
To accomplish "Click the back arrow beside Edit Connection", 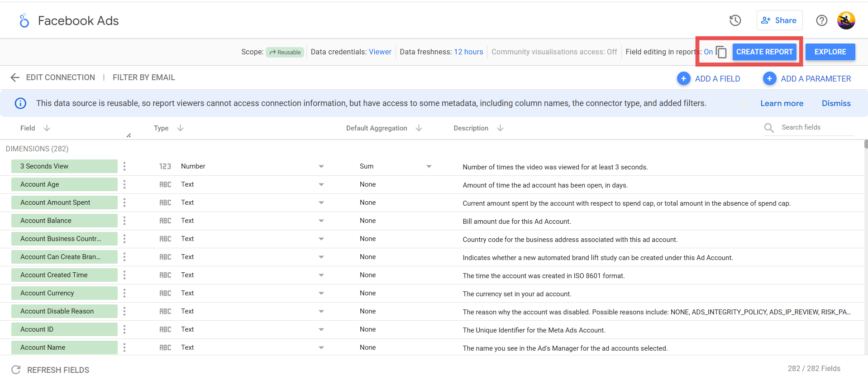I will (x=15, y=77).
